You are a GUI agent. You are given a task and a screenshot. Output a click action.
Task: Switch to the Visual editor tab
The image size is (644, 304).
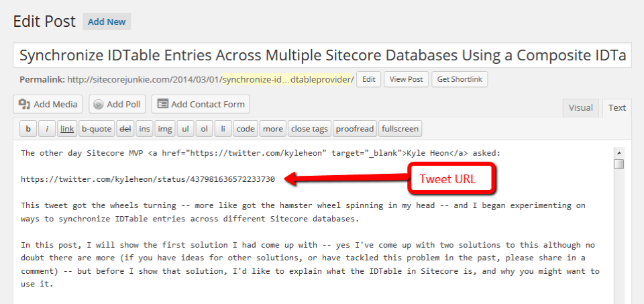coord(580,107)
